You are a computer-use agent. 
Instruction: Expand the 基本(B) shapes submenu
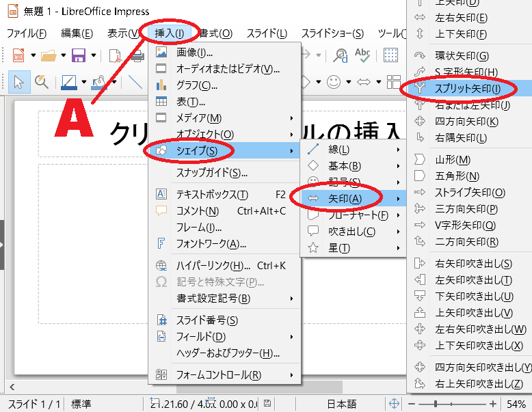coord(354,166)
